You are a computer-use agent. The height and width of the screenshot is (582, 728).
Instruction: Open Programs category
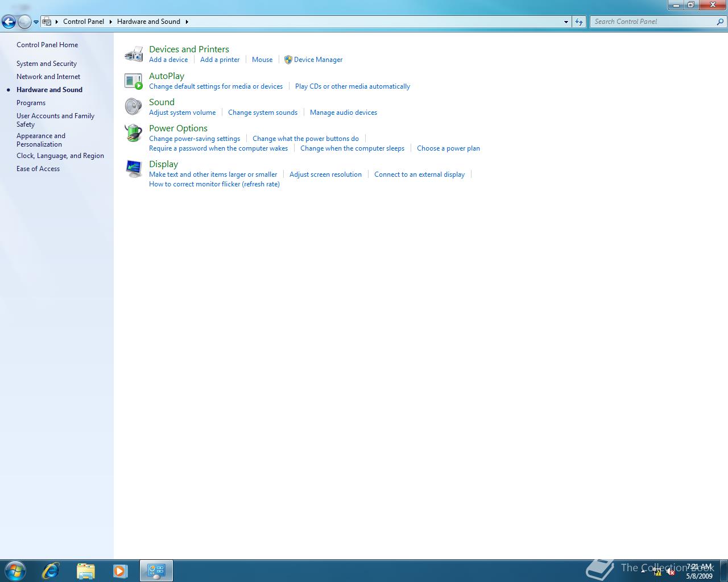pyautogui.click(x=31, y=103)
